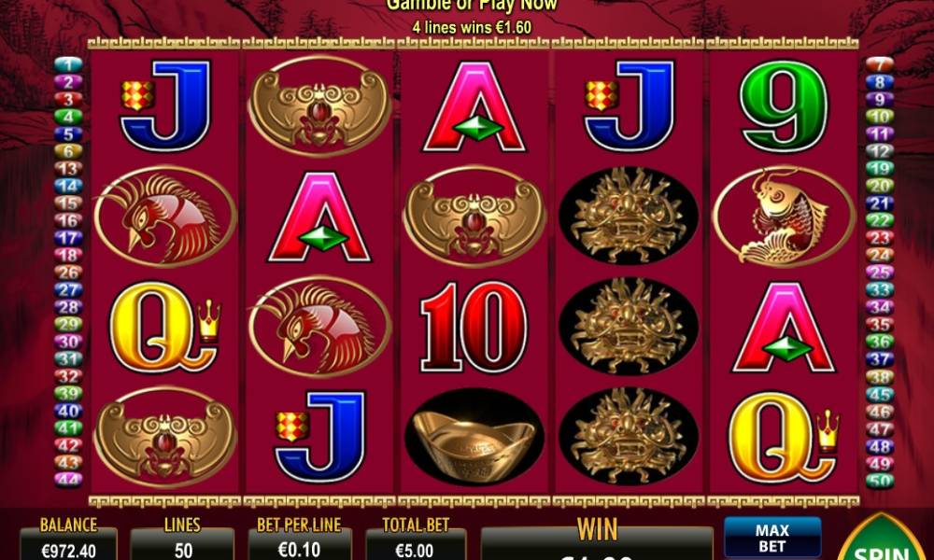The height and width of the screenshot is (560, 934).
Task: Click the yellow Q symbol on reel one
Action: click(164, 327)
